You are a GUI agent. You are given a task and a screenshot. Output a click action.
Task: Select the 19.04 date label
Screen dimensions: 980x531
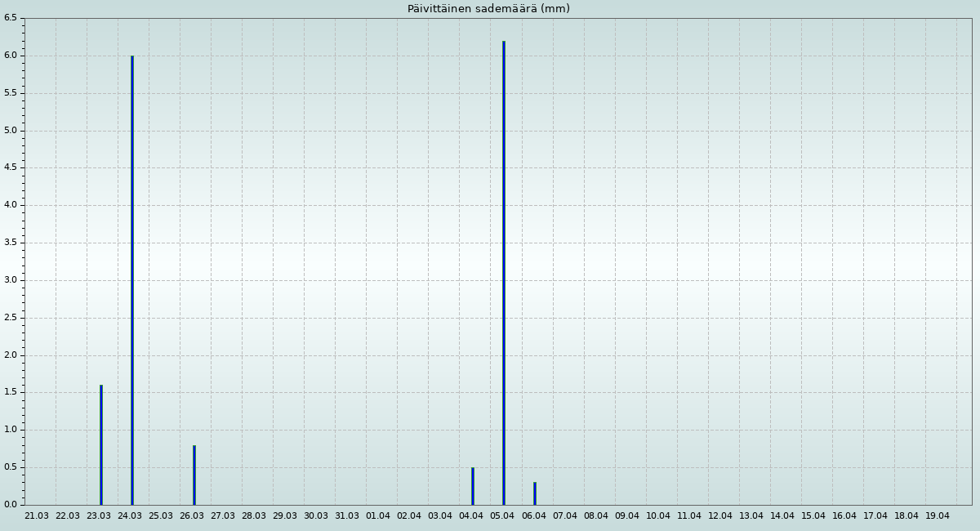(938, 516)
